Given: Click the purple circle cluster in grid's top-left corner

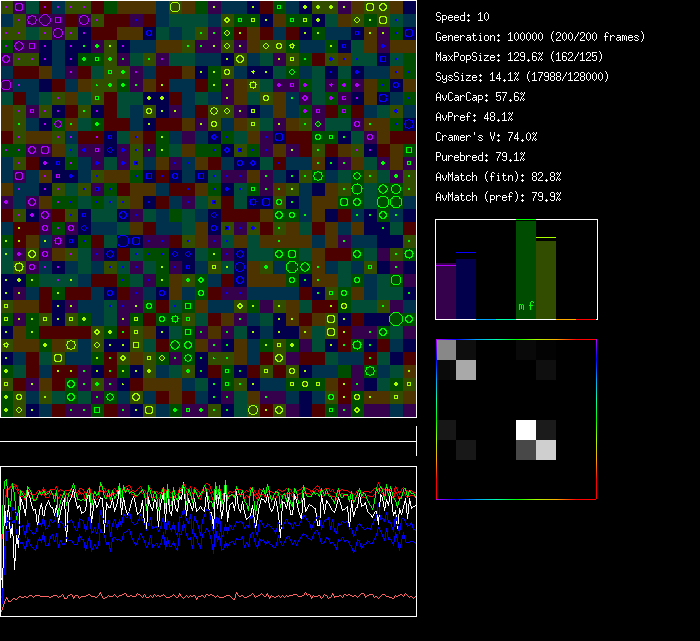Looking at the screenshot, I should (x=45, y=20).
